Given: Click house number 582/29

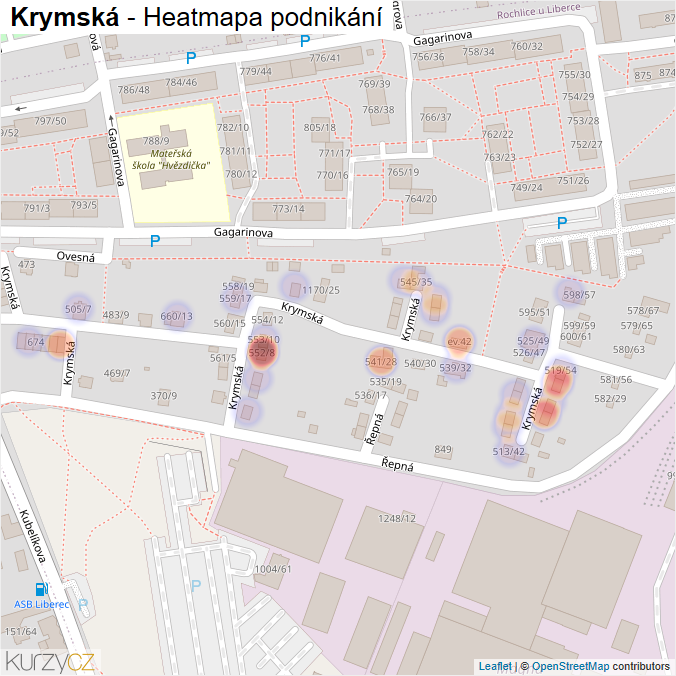Looking at the screenshot, I should [x=610, y=398].
